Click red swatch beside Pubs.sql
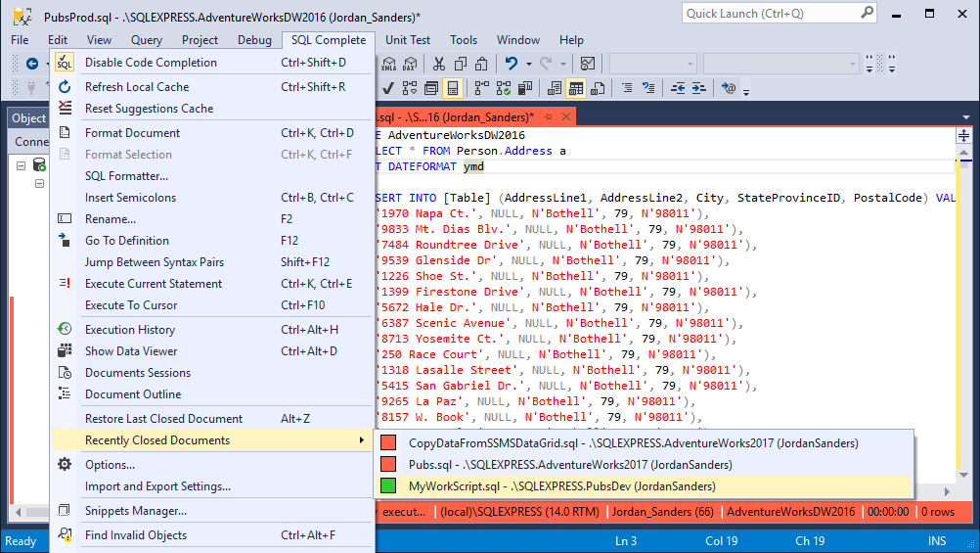980x553 pixels. [388, 464]
